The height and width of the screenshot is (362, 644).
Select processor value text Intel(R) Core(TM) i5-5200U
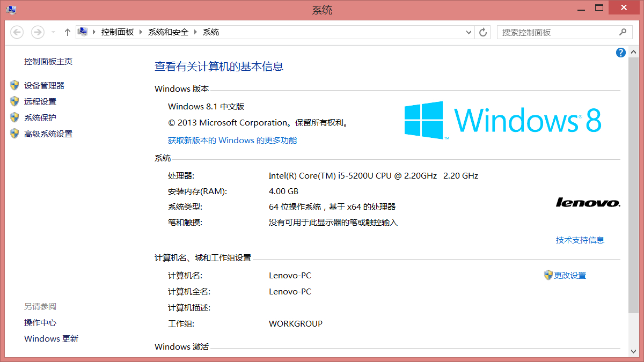[x=374, y=176]
